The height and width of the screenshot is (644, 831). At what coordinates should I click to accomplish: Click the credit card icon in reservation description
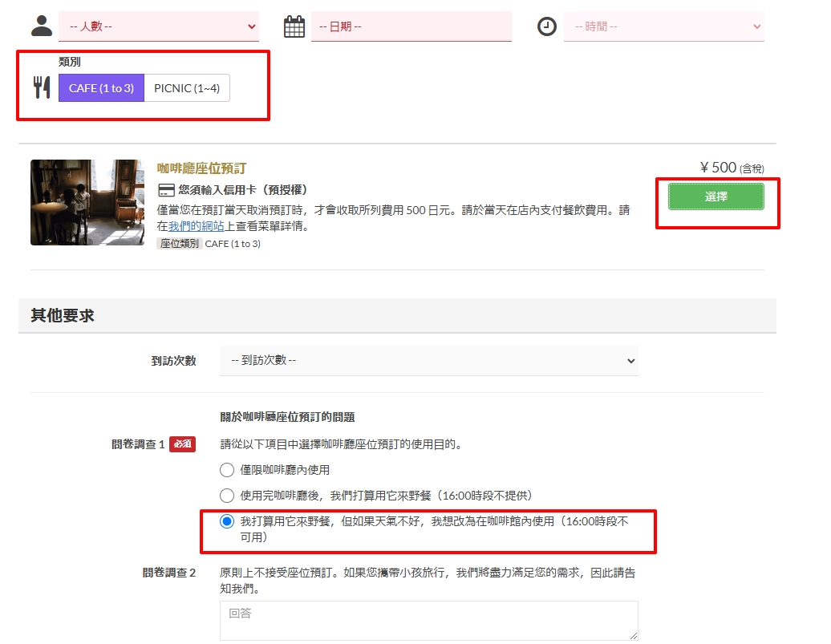tap(167, 190)
